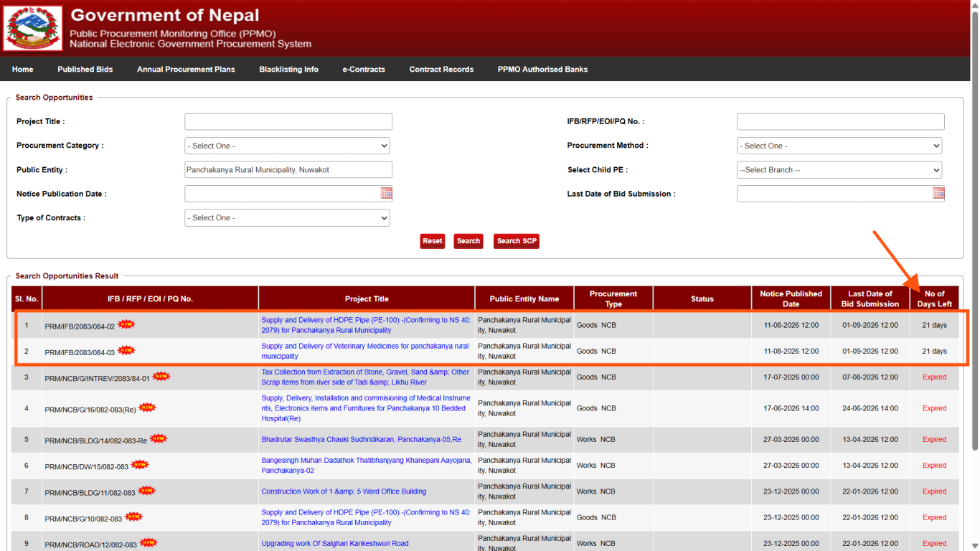Image resolution: width=980 pixels, height=551 pixels.
Task: Open PPMO Authorised Banks menu item
Action: pyautogui.click(x=542, y=70)
